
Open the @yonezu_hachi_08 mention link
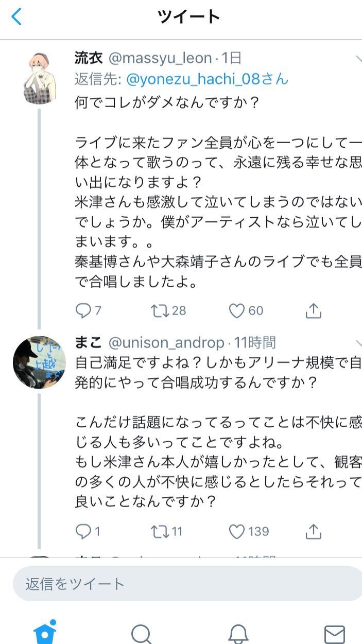pyautogui.click(x=207, y=79)
